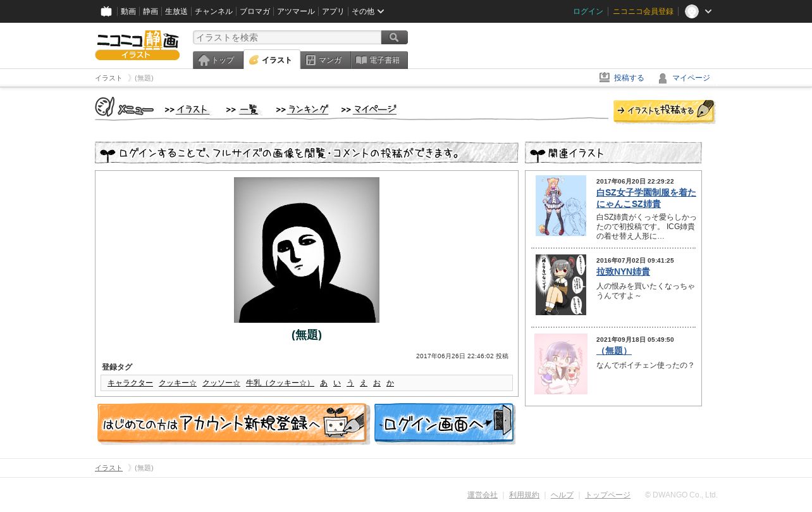This screenshot has width=812, height=512.
Task: Select the クッソー☆ tag
Action: [x=221, y=383]
